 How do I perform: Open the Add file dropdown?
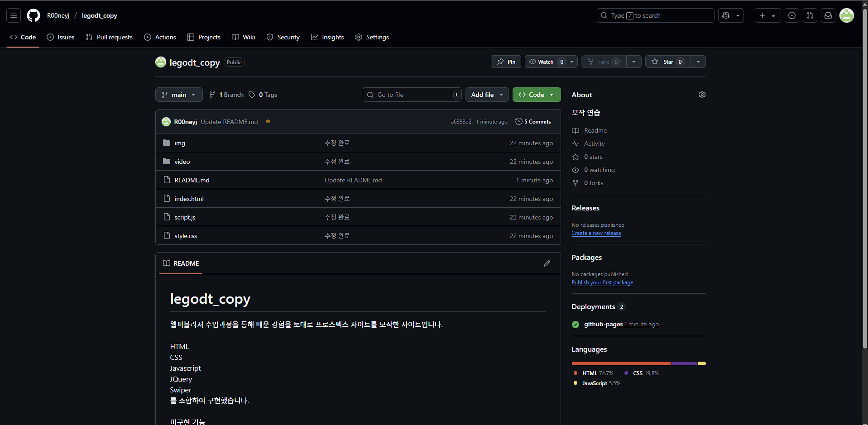tap(487, 95)
